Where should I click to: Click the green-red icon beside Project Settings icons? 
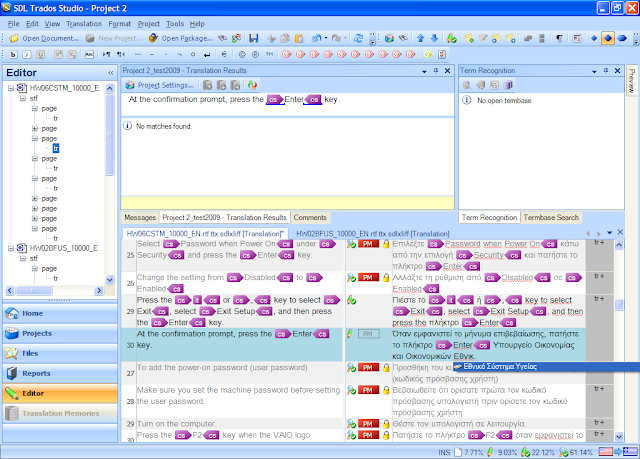[252, 85]
